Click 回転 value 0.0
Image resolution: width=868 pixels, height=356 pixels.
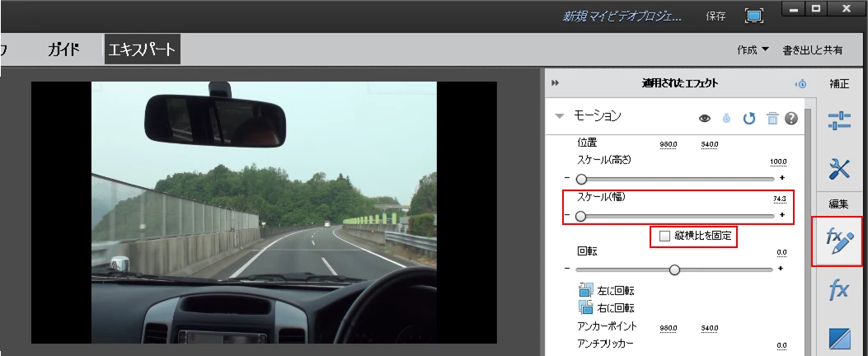click(x=781, y=252)
